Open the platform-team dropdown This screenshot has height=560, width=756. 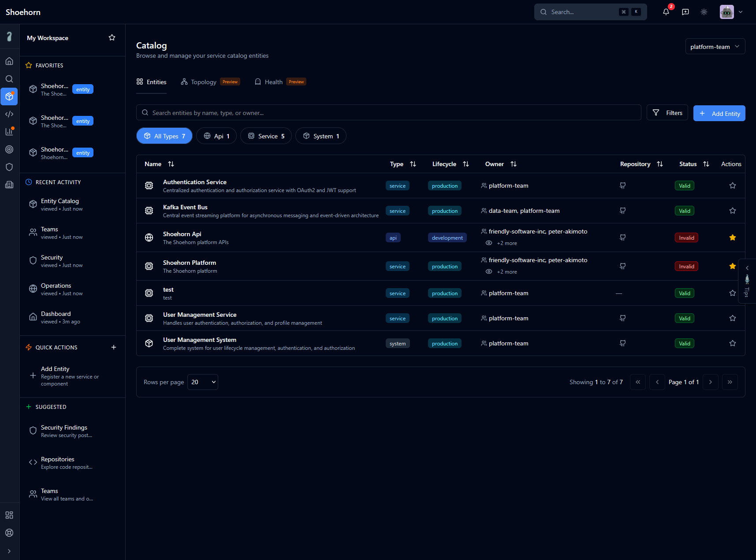point(715,47)
